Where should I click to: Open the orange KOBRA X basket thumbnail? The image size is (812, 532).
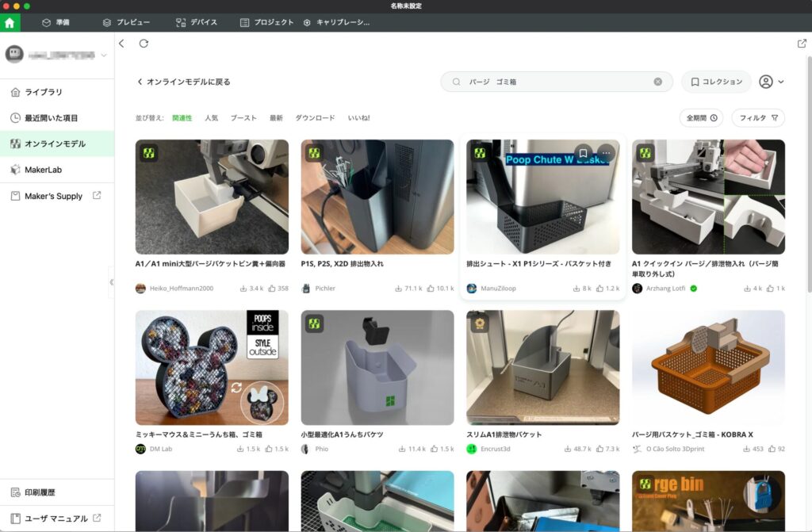click(x=708, y=368)
